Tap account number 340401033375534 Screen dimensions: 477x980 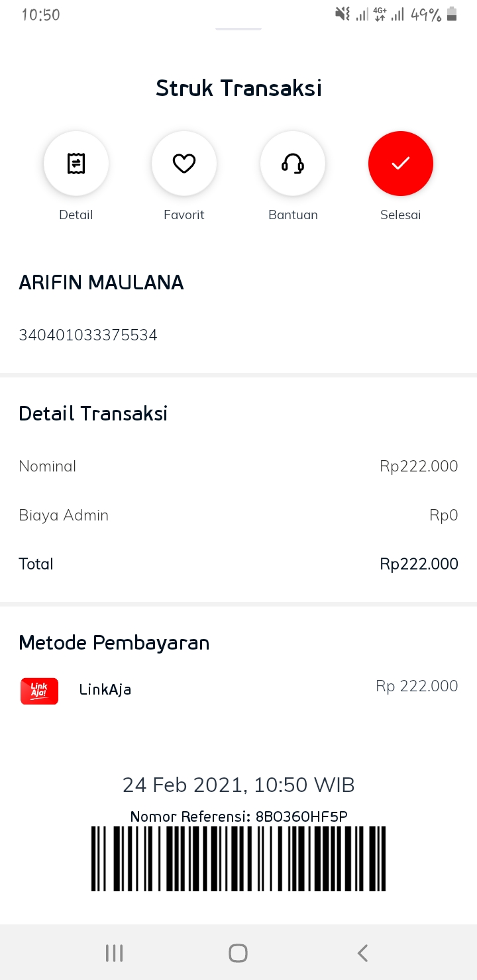(x=88, y=335)
